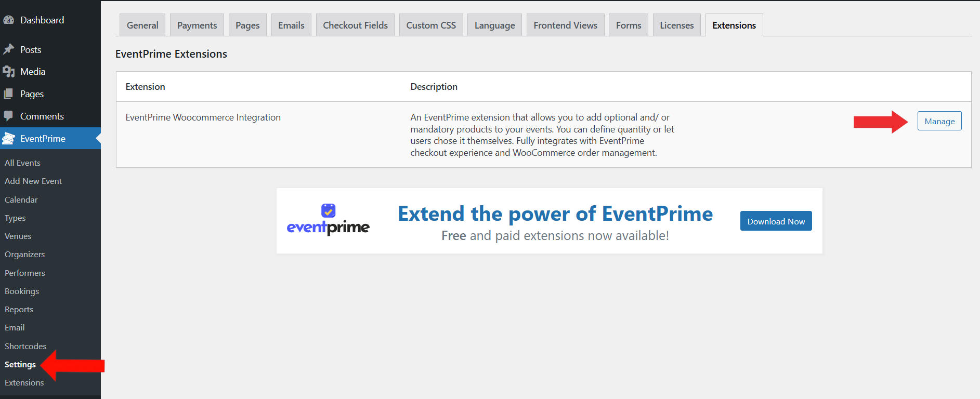Viewport: 980px width, 399px height.
Task: Select the Extensions tab
Action: [x=734, y=25]
